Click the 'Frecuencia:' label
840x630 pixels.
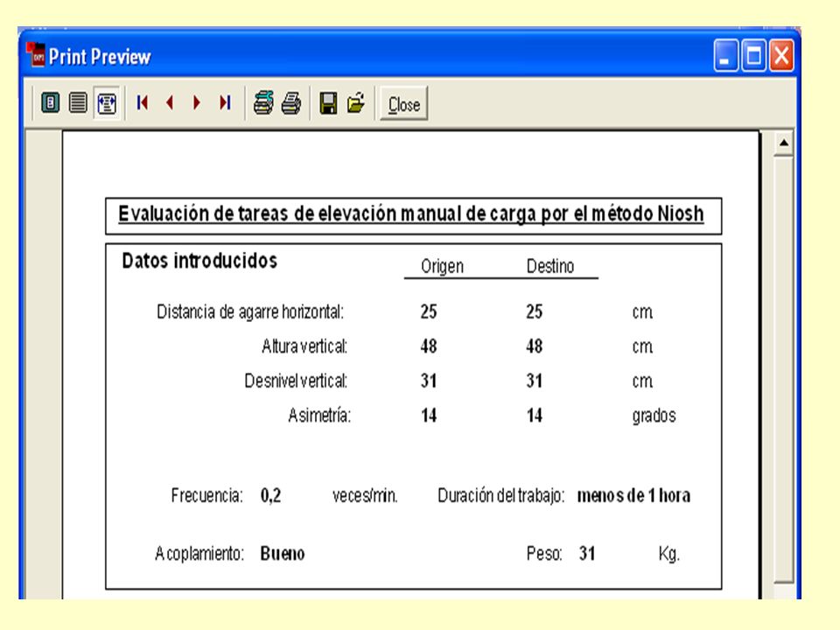pyautogui.click(x=206, y=495)
